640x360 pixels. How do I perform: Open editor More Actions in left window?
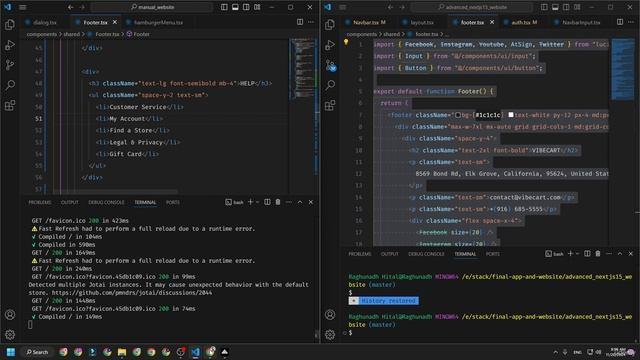tap(311, 22)
